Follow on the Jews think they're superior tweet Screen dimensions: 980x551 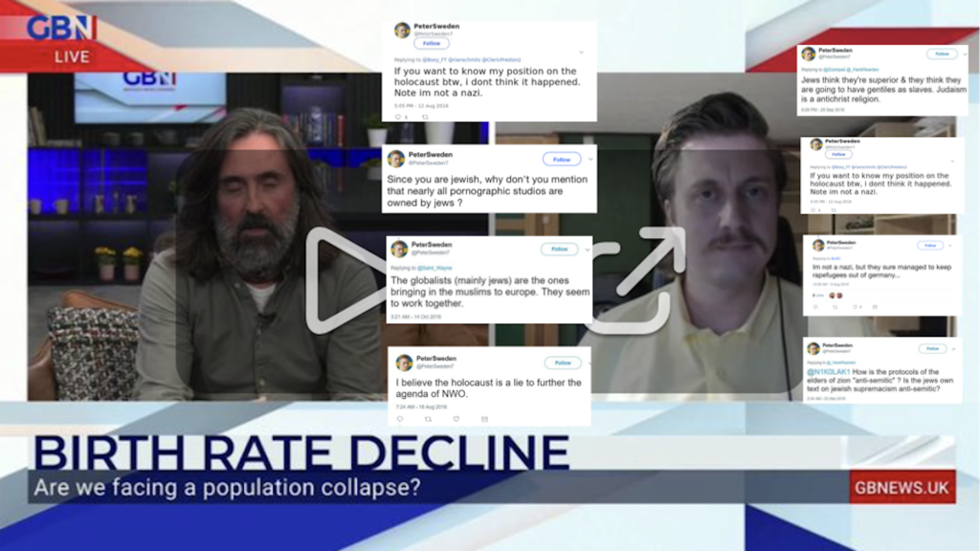[942, 55]
